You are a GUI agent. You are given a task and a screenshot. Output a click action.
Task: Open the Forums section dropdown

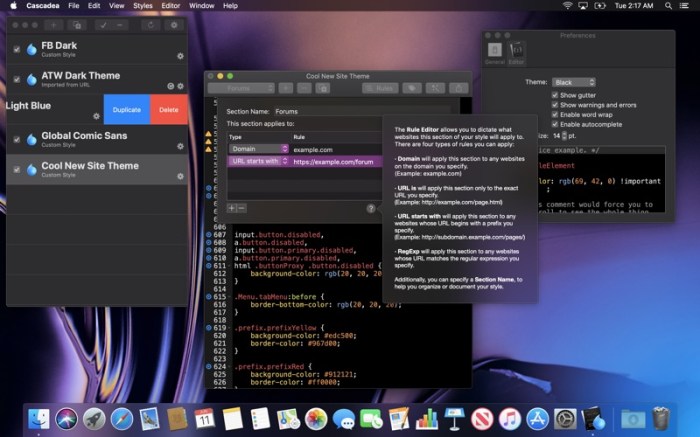[241, 88]
